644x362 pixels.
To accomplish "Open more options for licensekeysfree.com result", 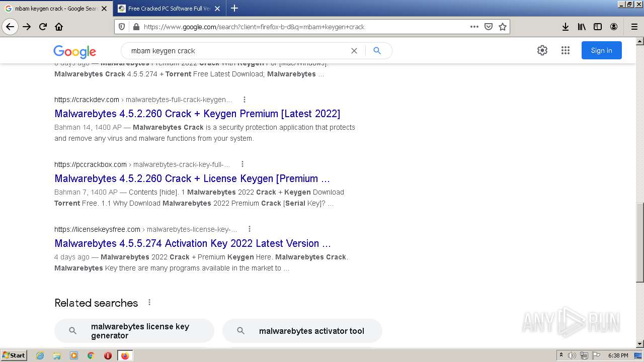I will [x=249, y=229].
